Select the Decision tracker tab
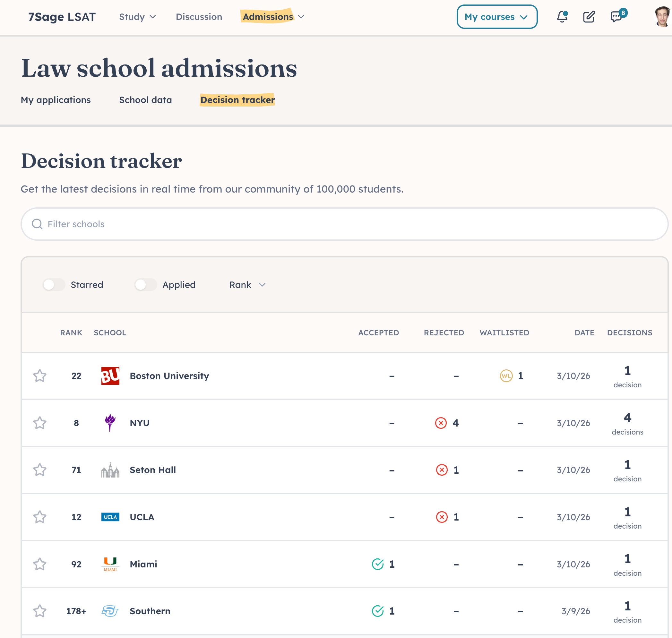This screenshot has width=672, height=638. [237, 99]
